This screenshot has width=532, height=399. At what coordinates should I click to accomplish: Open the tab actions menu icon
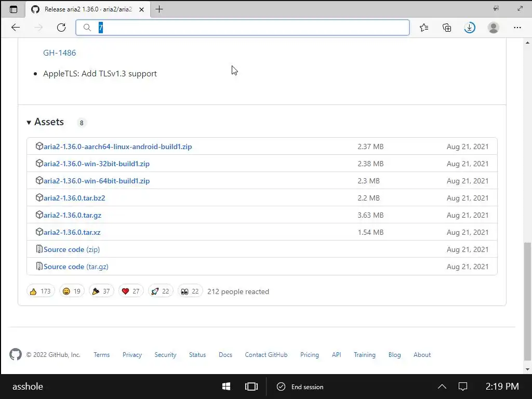(x=13, y=9)
